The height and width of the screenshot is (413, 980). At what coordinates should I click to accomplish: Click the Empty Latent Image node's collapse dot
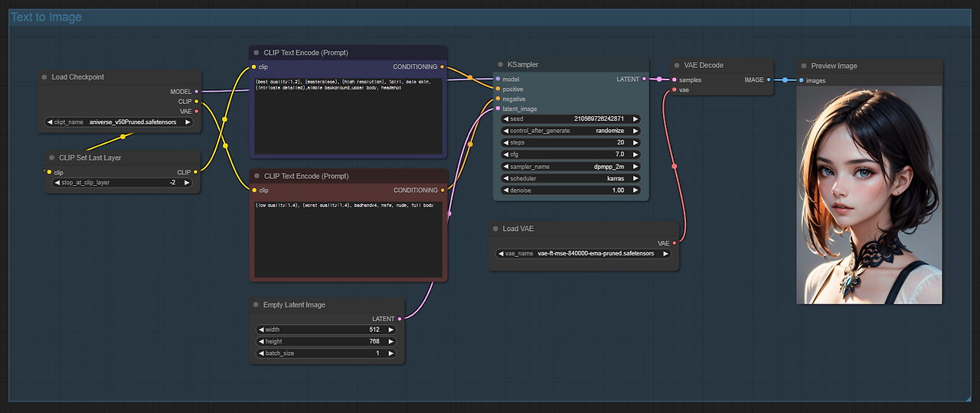[256, 304]
